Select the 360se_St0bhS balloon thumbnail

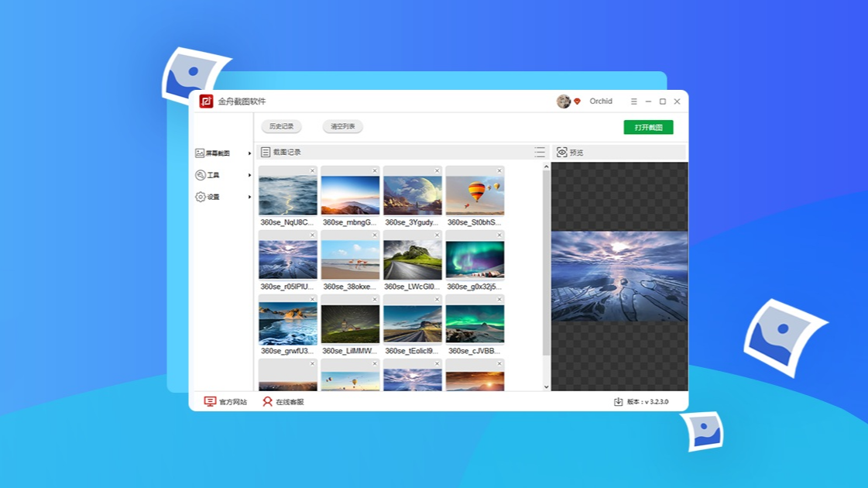point(475,194)
